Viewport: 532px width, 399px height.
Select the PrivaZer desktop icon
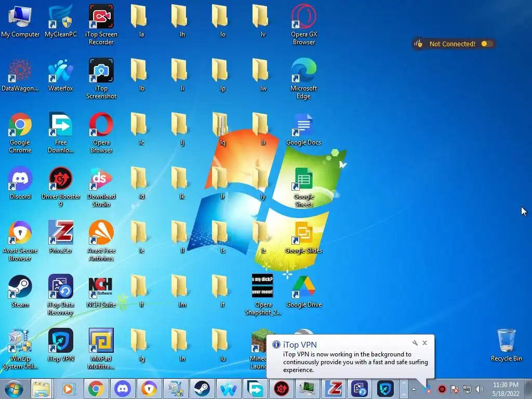pos(61,237)
